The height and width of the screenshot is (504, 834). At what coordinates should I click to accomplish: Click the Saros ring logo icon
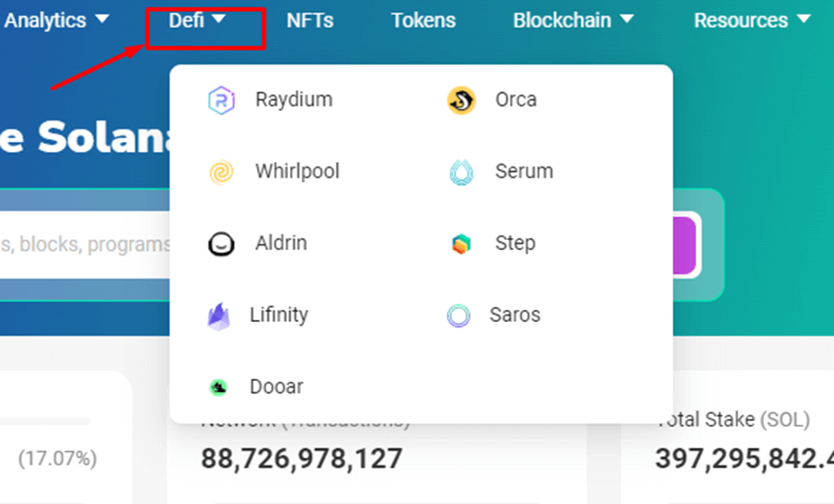point(458,315)
